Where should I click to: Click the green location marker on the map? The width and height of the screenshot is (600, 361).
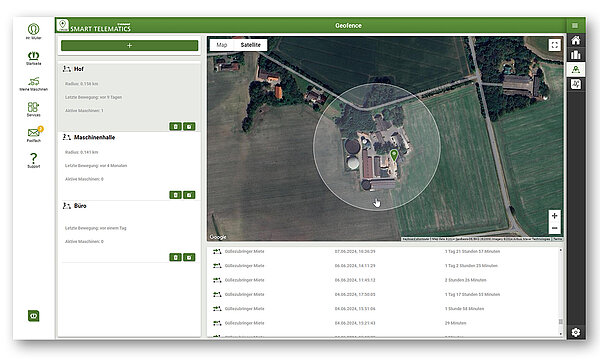pyautogui.click(x=394, y=155)
